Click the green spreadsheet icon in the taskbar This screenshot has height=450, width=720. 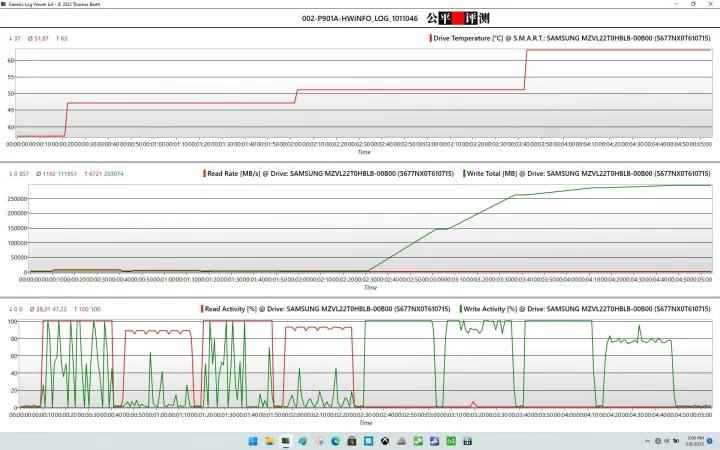pyautogui.click(x=452, y=441)
